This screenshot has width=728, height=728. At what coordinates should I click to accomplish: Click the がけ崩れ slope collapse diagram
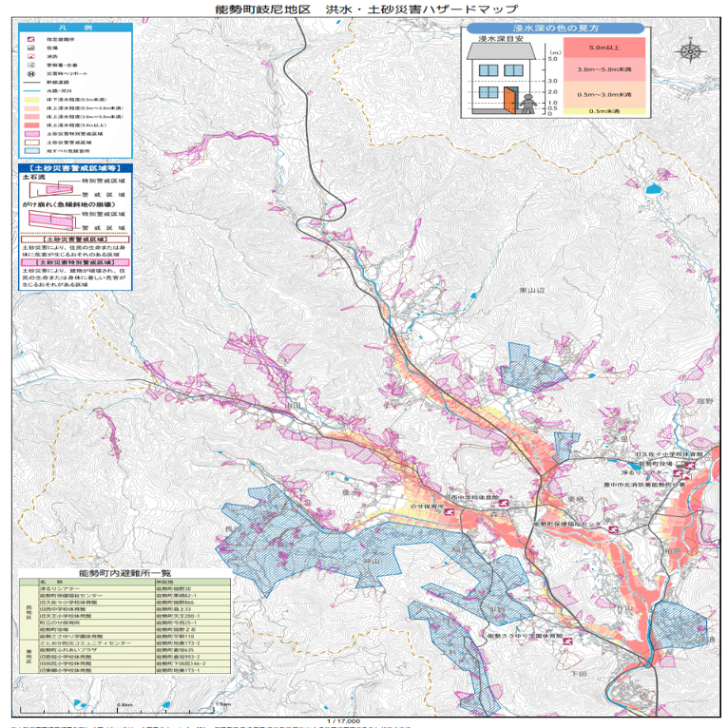pos(51,220)
